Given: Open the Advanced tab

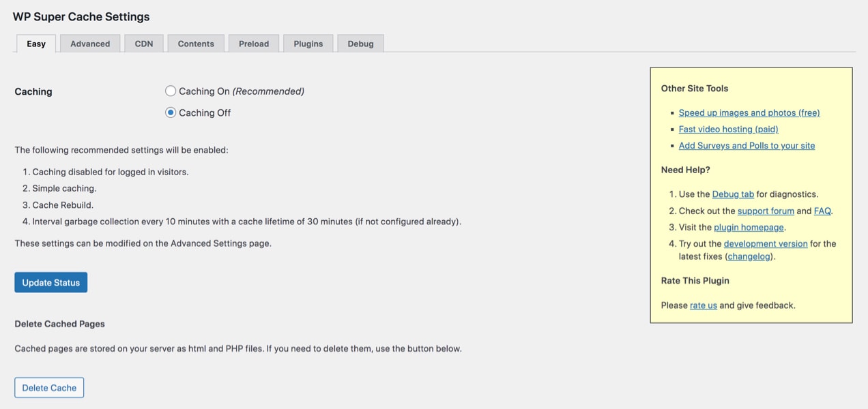Looking at the screenshot, I should point(90,44).
